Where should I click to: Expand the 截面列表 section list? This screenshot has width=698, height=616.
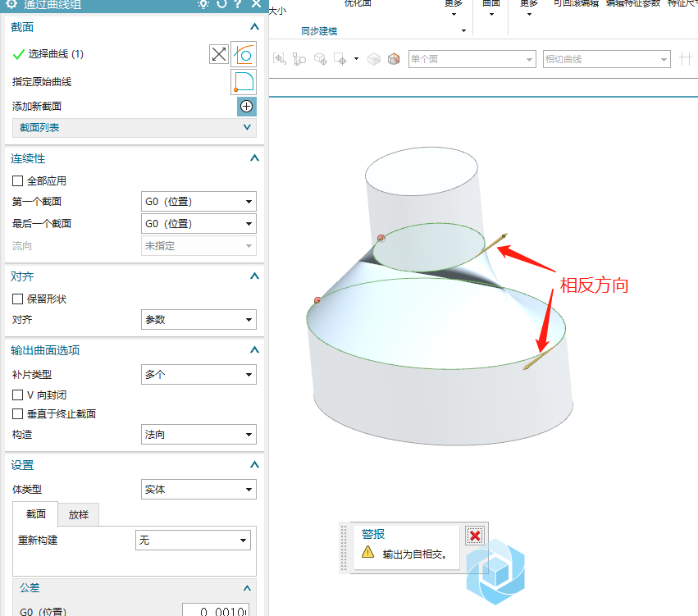[x=135, y=128]
